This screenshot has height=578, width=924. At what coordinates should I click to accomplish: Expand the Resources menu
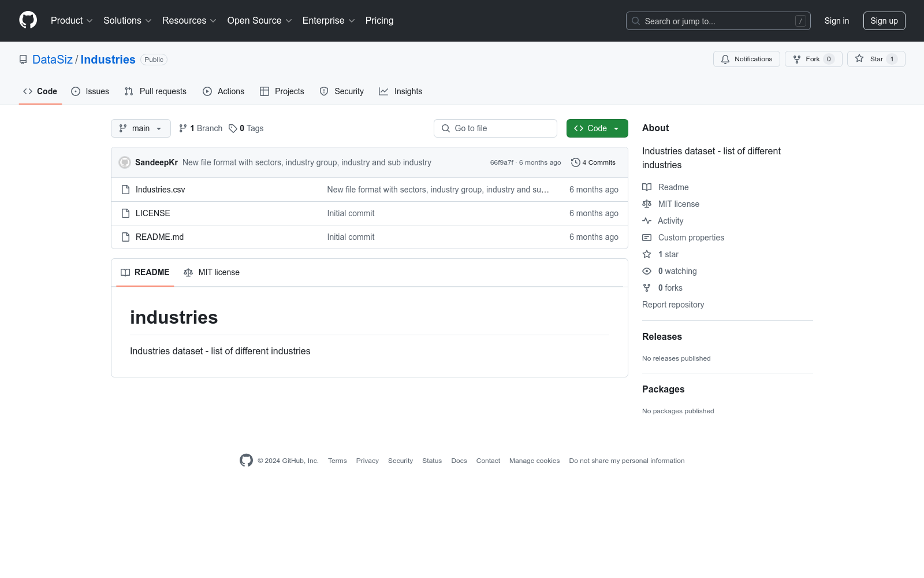tap(189, 21)
